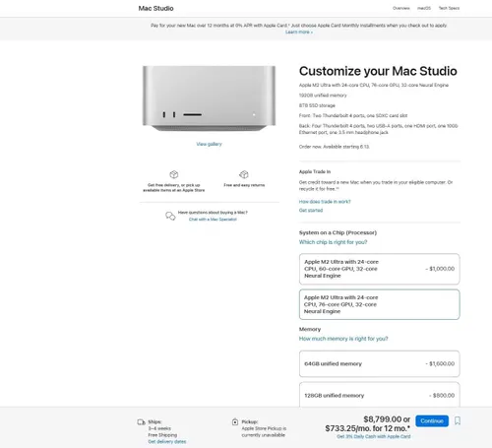Select M2 Ultra 76-core GPU chip option

[379, 304]
